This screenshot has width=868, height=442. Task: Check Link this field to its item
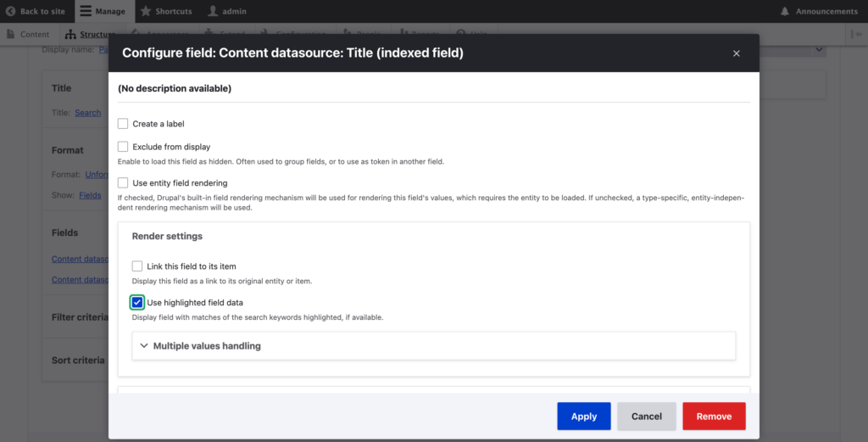(137, 266)
